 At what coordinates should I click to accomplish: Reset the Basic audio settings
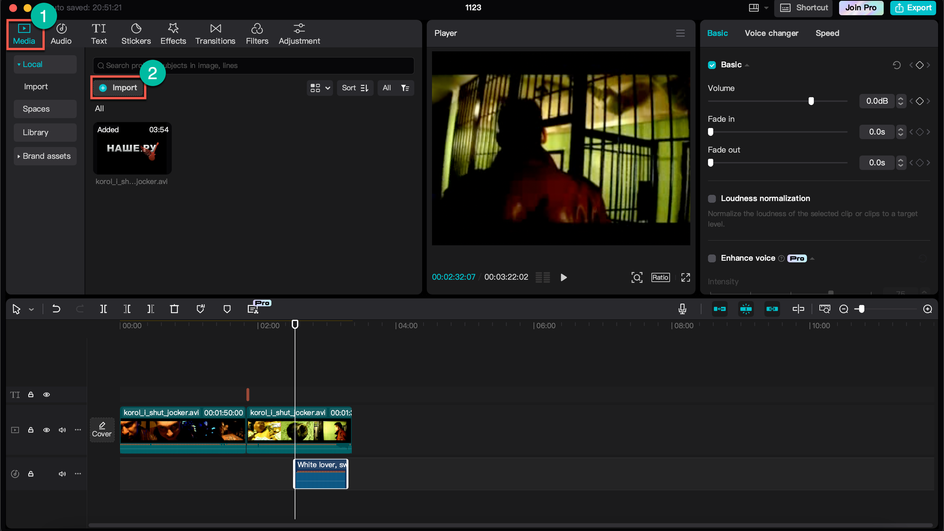point(896,65)
